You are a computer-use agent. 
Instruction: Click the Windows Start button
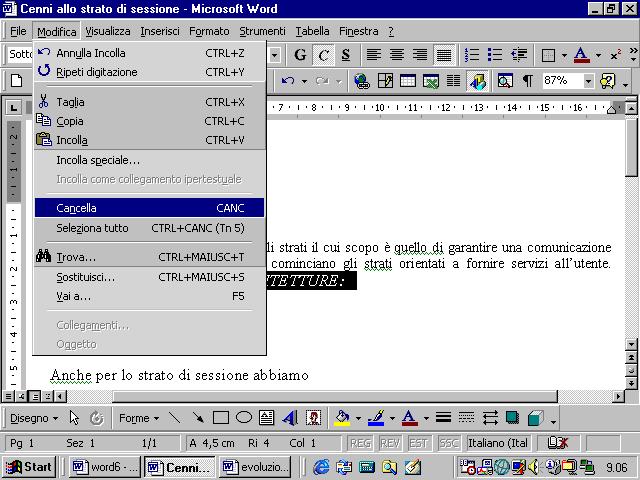tap(29, 467)
